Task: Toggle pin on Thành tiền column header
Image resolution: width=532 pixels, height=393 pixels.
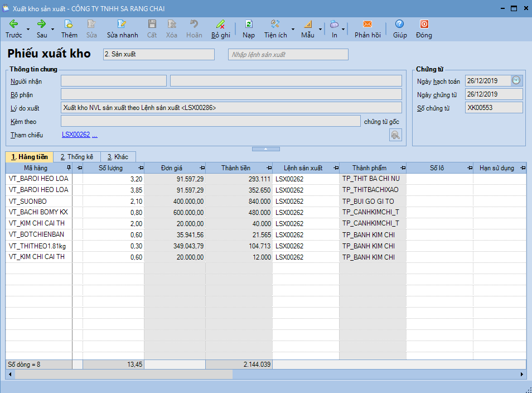Action: [x=268, y=168]
